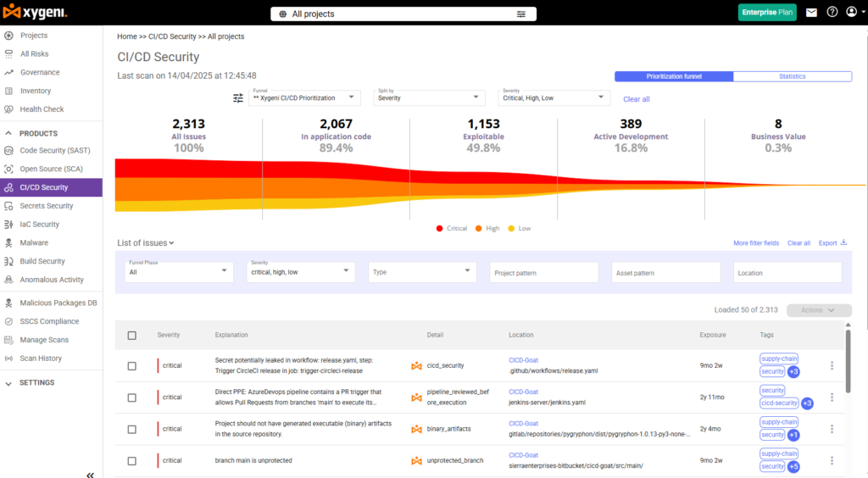This screenshot has height=478, width=868.
Task: Click the SSCS Compliance icon
Action: [8, 321]
